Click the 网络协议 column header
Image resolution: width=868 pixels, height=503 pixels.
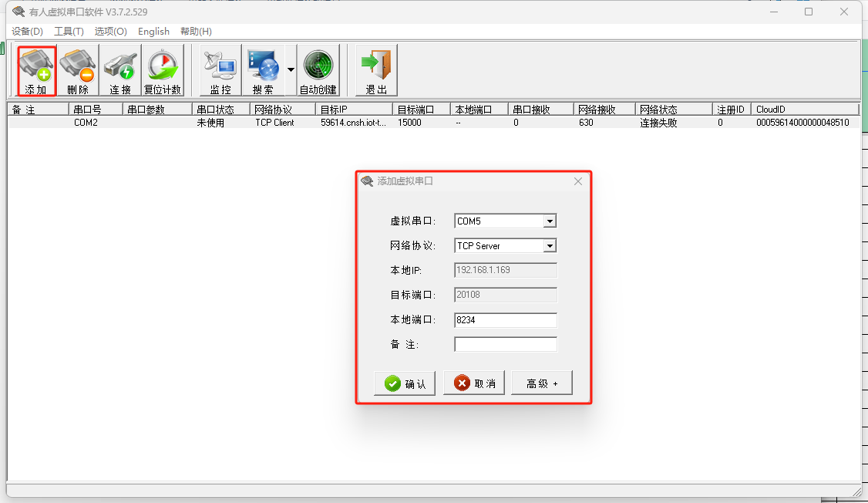pos(282,109)
